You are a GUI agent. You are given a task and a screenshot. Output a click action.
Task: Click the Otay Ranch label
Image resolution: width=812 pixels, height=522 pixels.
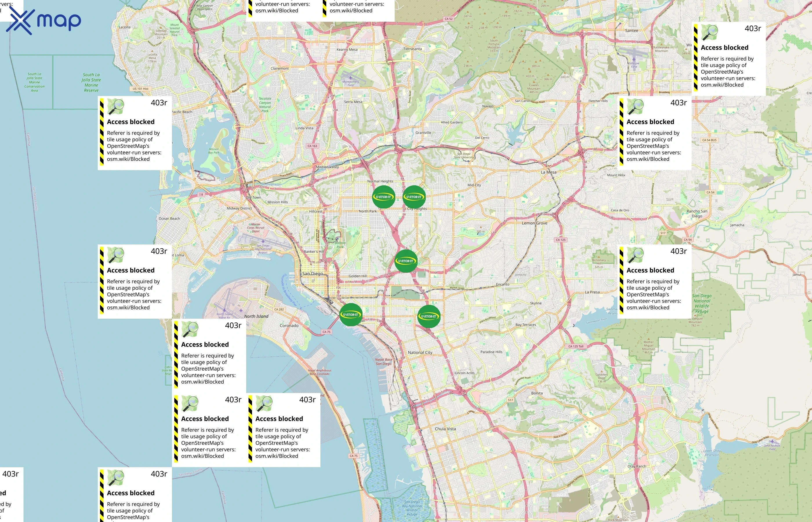coord(637,466)
